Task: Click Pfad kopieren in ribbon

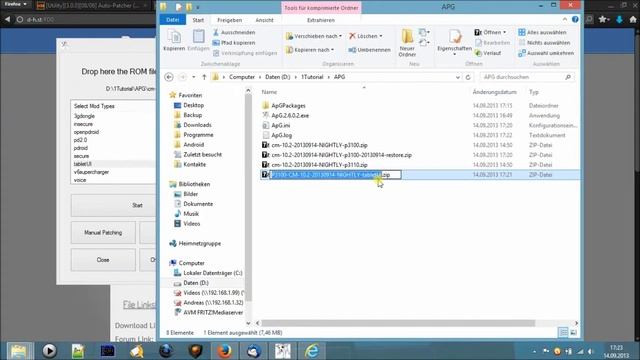Action: click(x=234, y=42)
